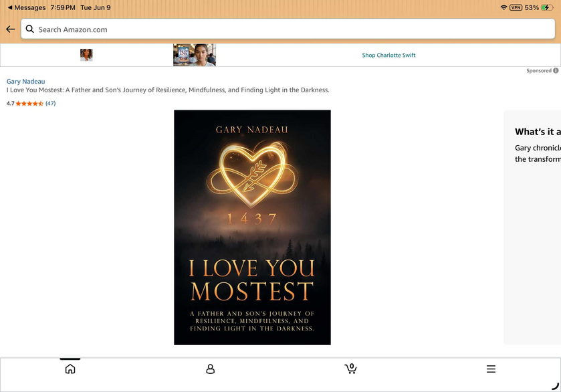Tap the What's it about card heading
Viewport: 561px width, 392px height.
pos(538,132)
